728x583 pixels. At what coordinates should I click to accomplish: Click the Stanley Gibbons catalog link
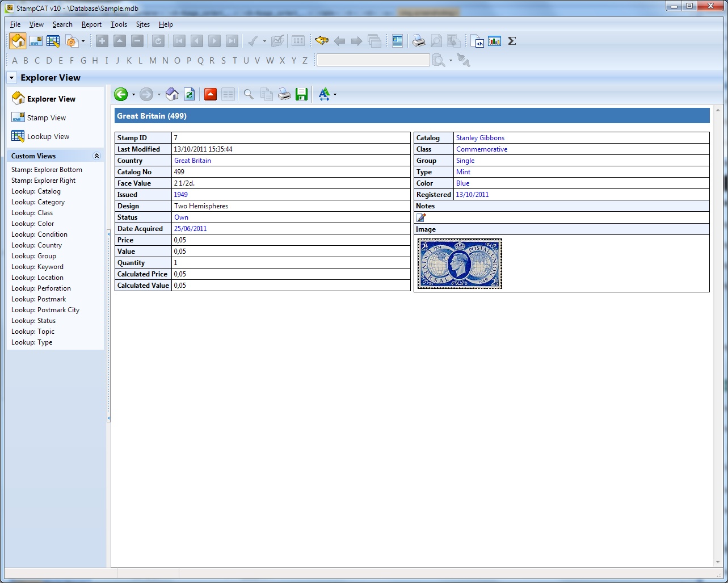click(480, 138)
